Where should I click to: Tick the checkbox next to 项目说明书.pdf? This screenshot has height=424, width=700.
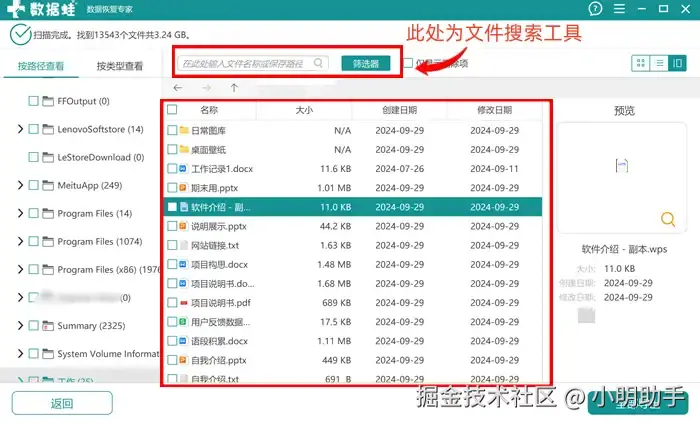coord(172,303)
